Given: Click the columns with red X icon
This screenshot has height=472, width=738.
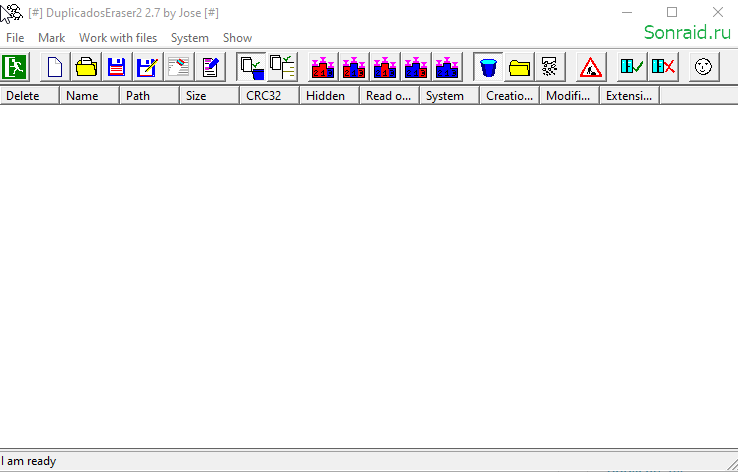Looking at the screenshot, I should point(663,67).
